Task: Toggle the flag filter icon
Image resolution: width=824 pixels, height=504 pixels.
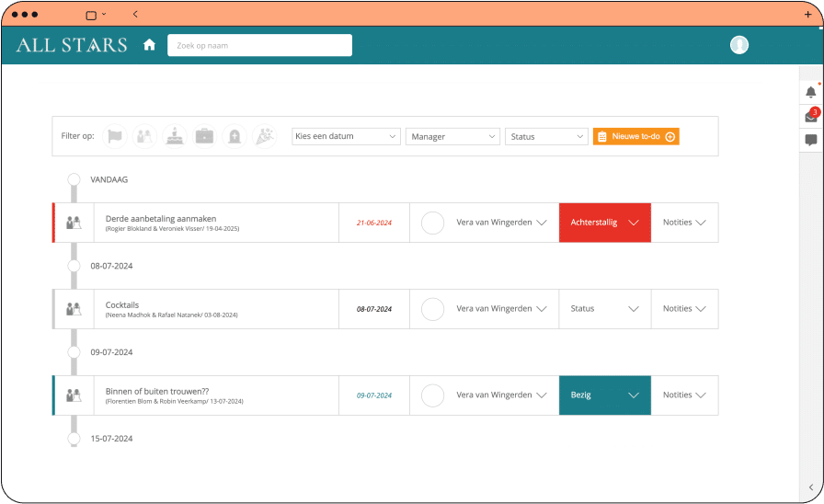Action: 115,136
